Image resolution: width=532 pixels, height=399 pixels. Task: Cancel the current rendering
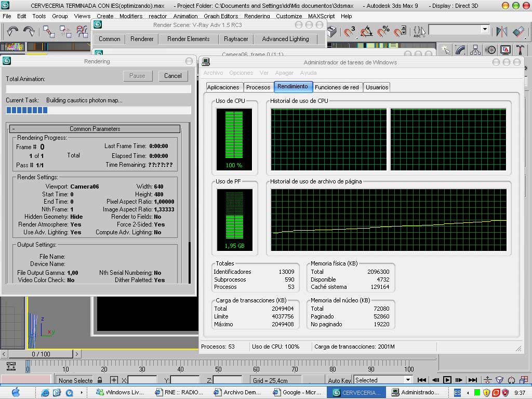[x=173, y=76]
